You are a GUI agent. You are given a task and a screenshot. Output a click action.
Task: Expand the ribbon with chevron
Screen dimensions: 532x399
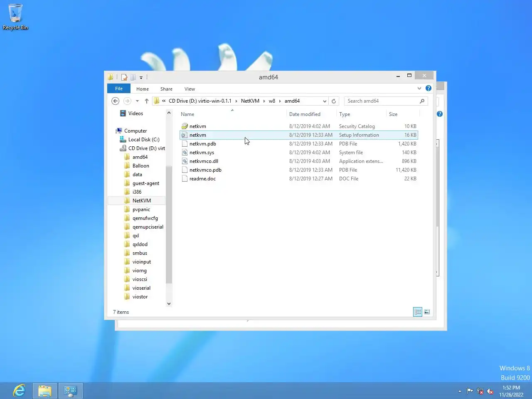coord(419,88)
